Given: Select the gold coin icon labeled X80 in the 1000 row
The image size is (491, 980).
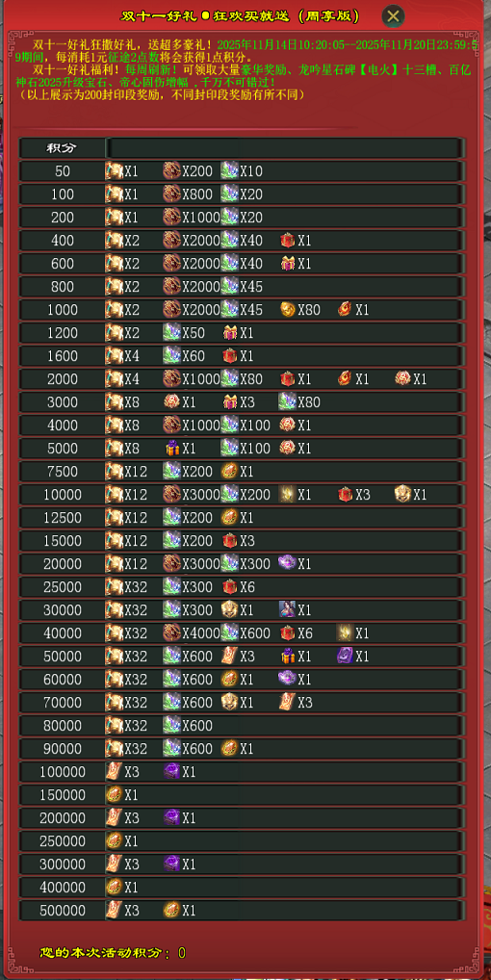Looking at the screenshot, I should (287, 309).
